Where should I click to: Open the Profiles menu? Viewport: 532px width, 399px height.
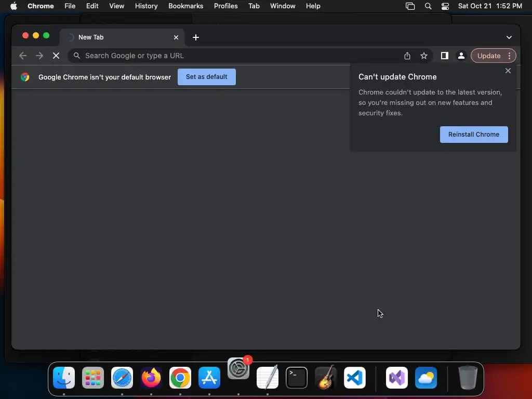(x=225, y=6)
